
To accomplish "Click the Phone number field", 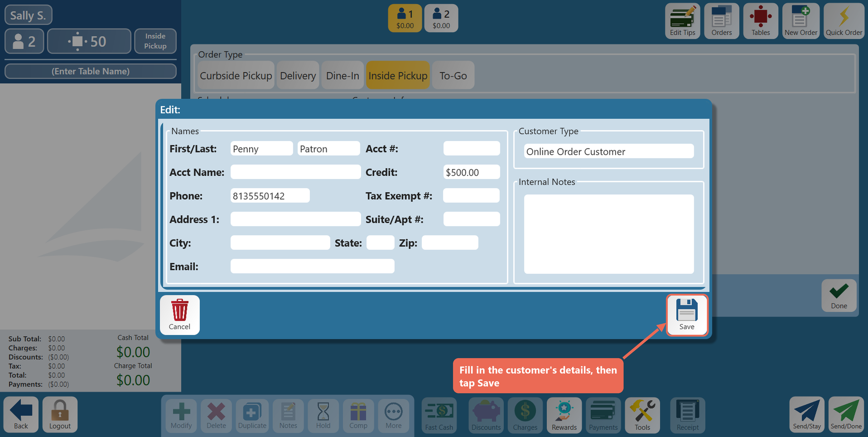I will [270, 196].
